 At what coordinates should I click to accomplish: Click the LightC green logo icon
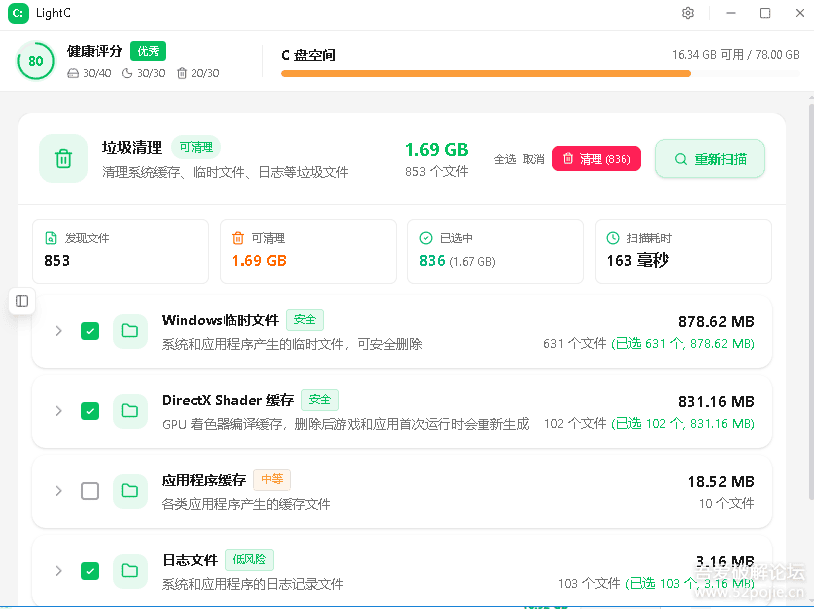[x=18, y=13]
